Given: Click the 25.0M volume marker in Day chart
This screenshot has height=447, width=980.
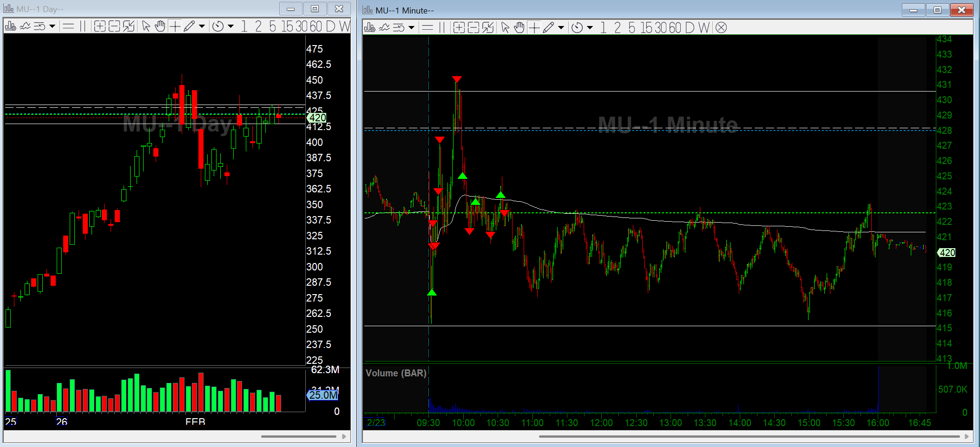Looking at the screenshot, I should [x=322, y=395].
